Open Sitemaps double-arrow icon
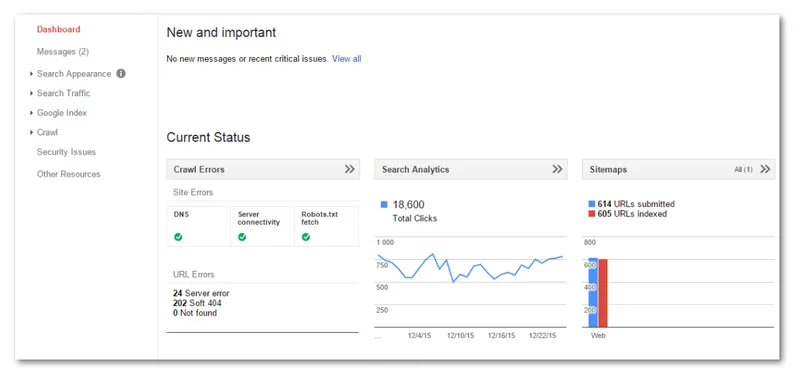Screen dimensions: 800x374 (765, 169)
